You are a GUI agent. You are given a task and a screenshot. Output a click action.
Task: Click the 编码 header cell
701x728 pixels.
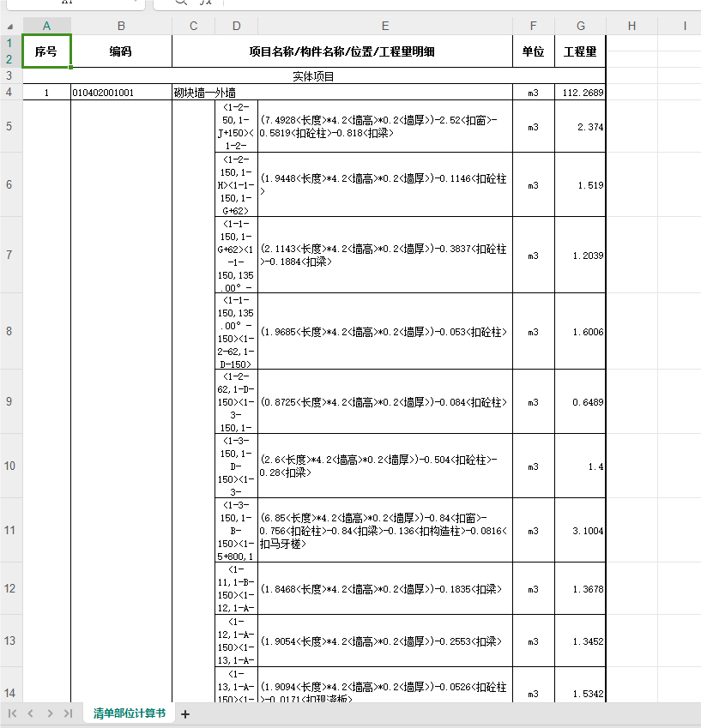pyautogui.click(x=121, y=51)
